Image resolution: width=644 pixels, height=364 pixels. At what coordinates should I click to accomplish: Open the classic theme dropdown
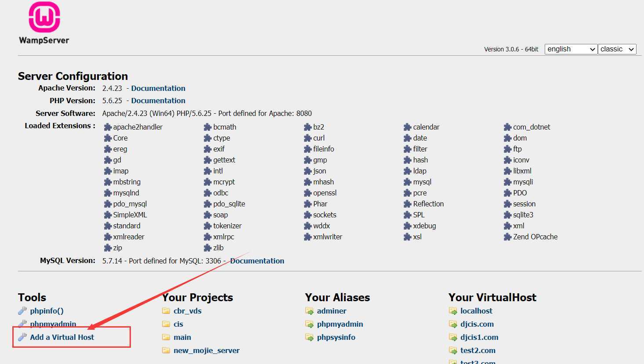617,49
